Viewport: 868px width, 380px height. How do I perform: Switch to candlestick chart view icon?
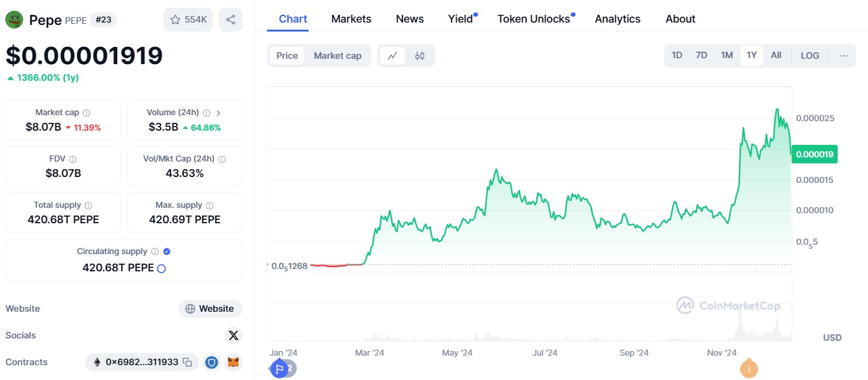[420, 56]
